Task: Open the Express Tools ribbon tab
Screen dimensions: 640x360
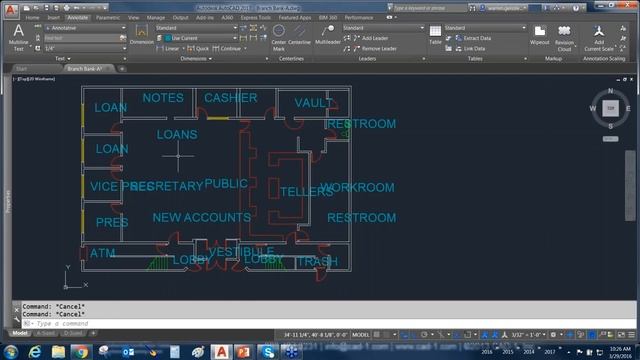Action: tap(256, 18)
